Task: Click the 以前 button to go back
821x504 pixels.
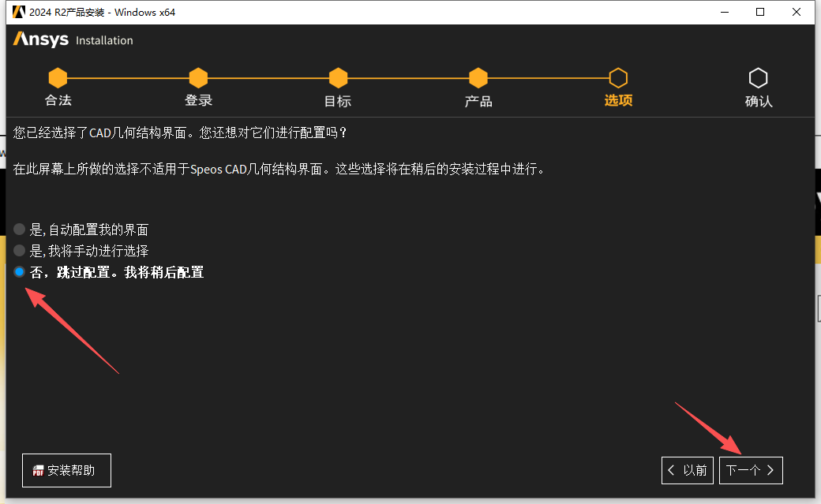Action: 687,470
